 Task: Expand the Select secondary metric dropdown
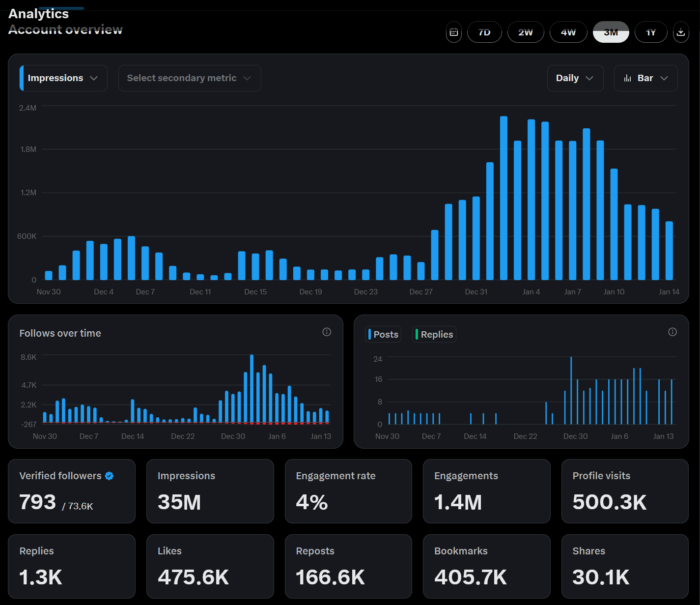[189, 78]
